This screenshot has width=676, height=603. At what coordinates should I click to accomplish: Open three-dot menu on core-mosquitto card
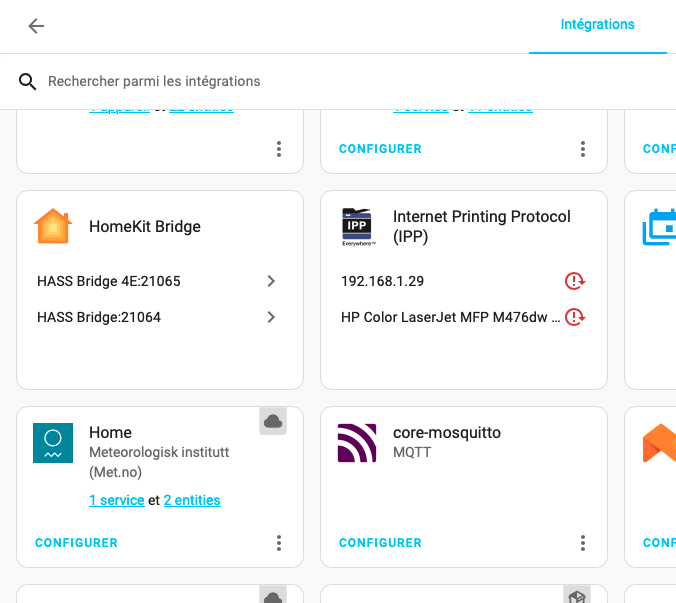pyautogui.click(x=583, y=543)
